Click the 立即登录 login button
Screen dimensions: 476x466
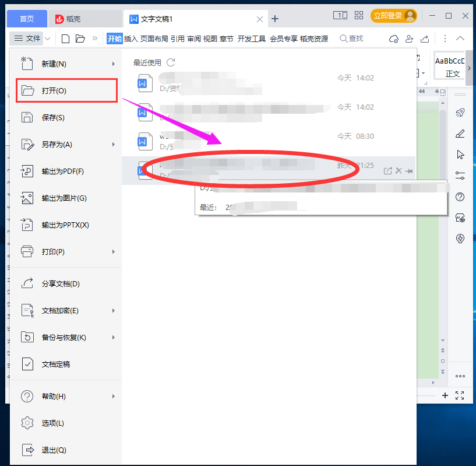[396, 16]
